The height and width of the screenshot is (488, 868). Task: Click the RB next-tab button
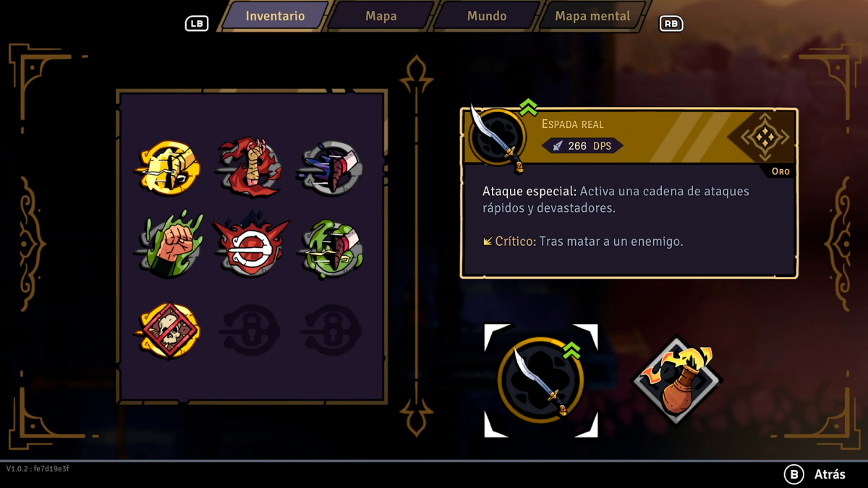671,24
